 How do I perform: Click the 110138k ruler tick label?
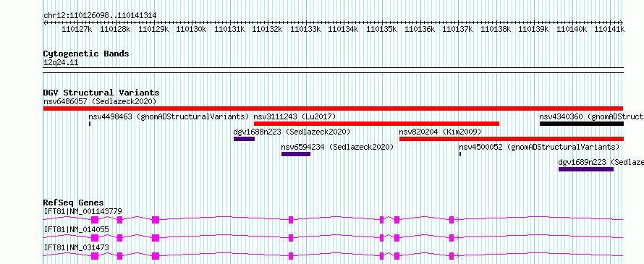click(496, 30)
